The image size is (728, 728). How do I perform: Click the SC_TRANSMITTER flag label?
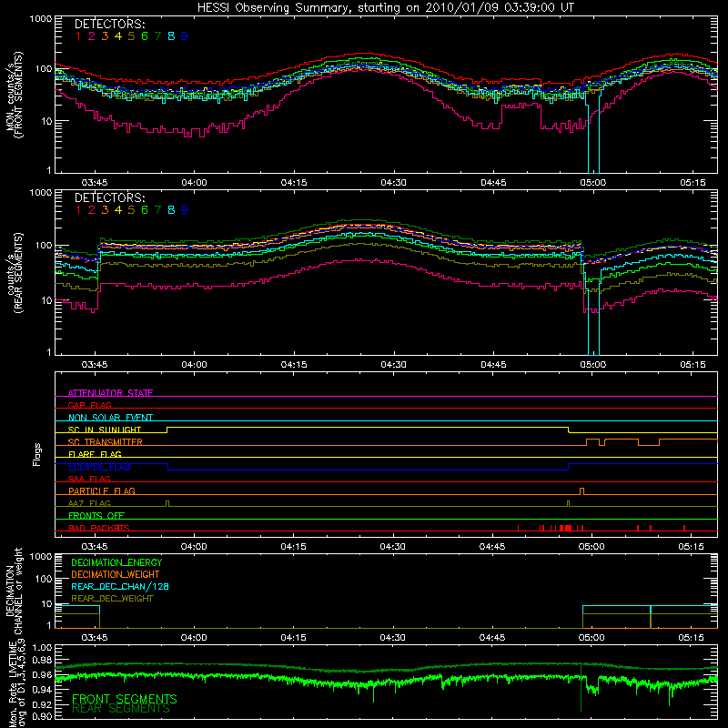click(106, 442)
